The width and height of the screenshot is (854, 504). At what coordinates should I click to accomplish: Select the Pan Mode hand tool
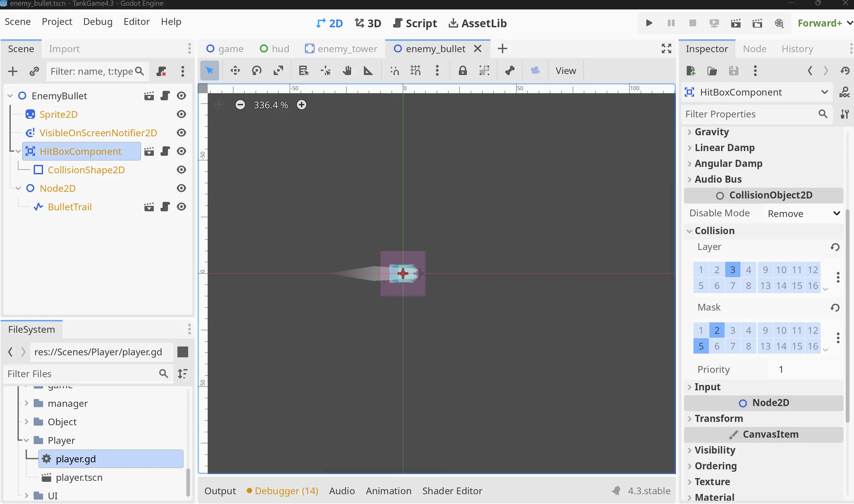tap(347, 71)
